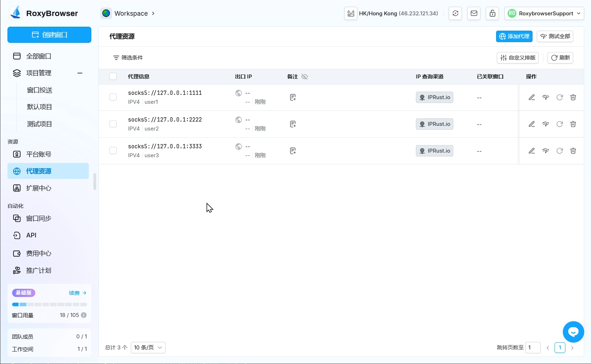591x364 pixels.
Task: Click the edit pencil icon for socks5://127.0.0.1:1111
Action: click(531, 97)
